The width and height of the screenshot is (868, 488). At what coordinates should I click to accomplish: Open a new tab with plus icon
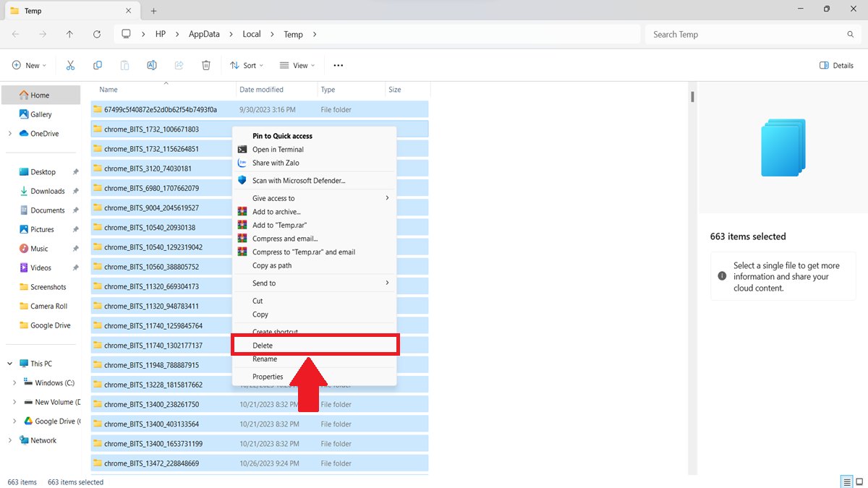pyautogui.click(x=153, y=10)
